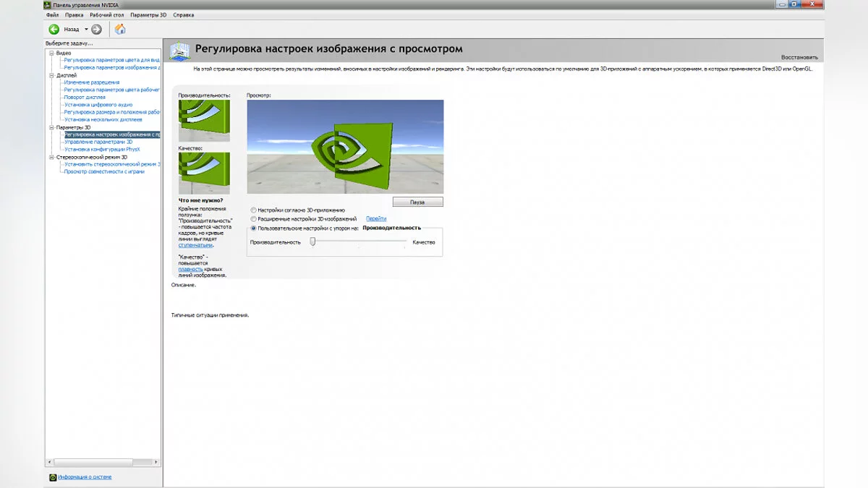Click the Что мне нужно? heading
868x488 pixels.
(x=201, y=200)
